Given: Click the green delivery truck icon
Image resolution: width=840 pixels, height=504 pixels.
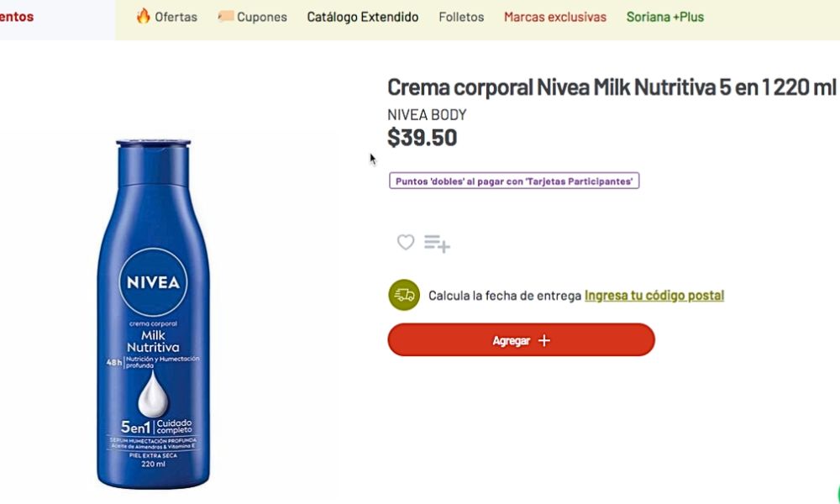Looking at the screenshot, I should point(404,295).
